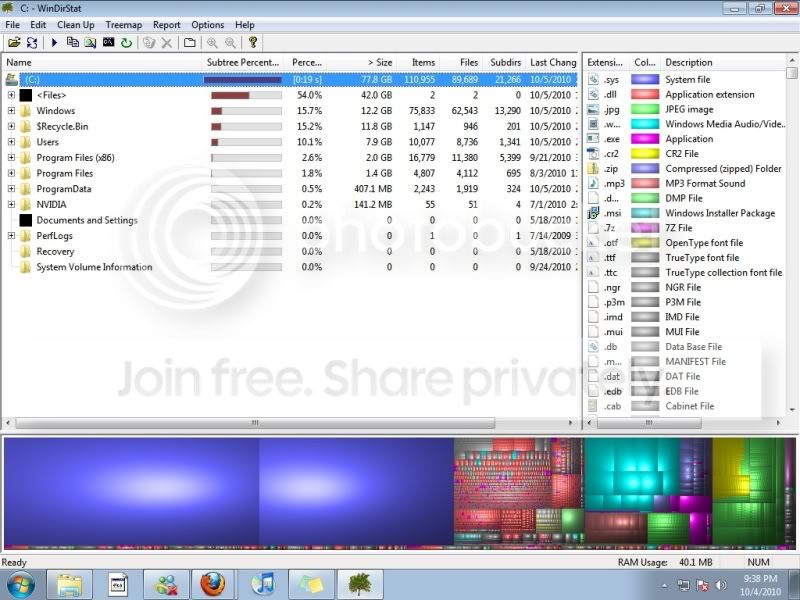Expand the NVIDIA folder node

[x=11, y=205]
